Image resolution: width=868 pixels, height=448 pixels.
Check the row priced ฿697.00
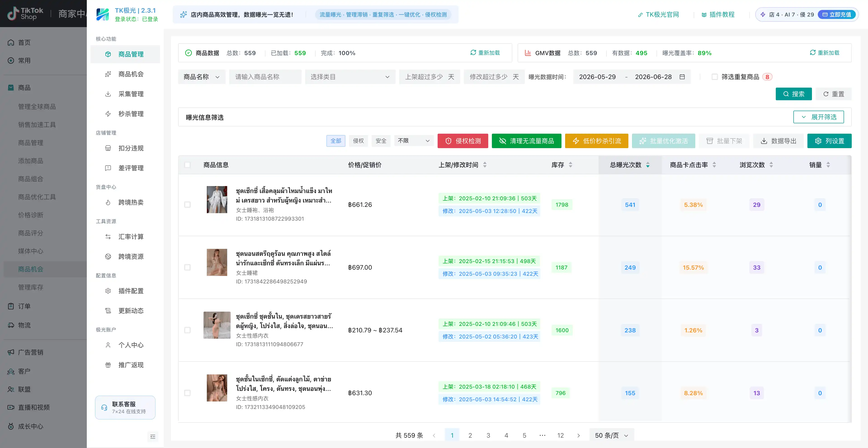(x=187, y=267)
